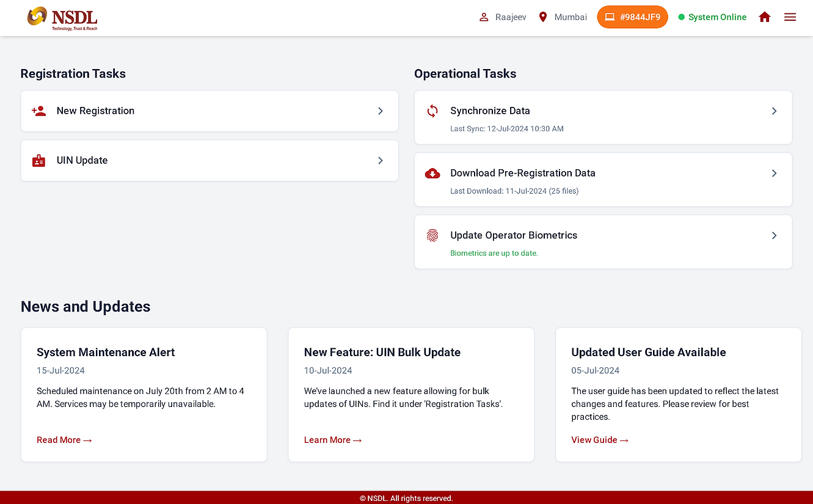
Task: Click the 15-Jul-2024 date
Action: coord(60,371)
